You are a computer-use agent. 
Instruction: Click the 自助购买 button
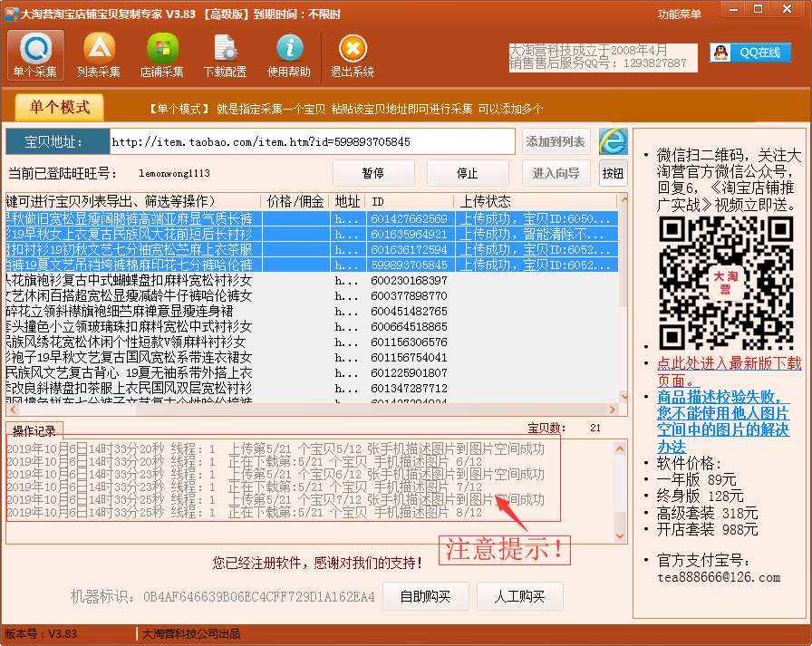point(426,596)
